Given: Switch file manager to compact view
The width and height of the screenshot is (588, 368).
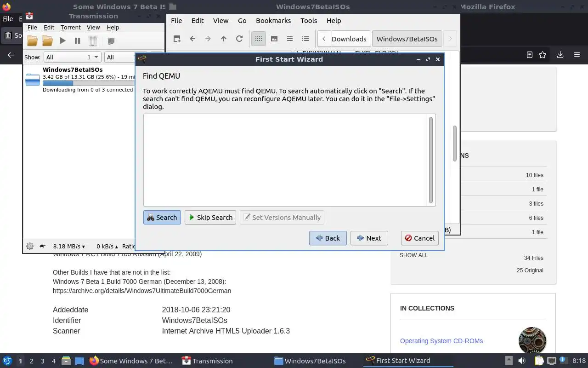Looking at the screenshot, I should pos(290,39).
